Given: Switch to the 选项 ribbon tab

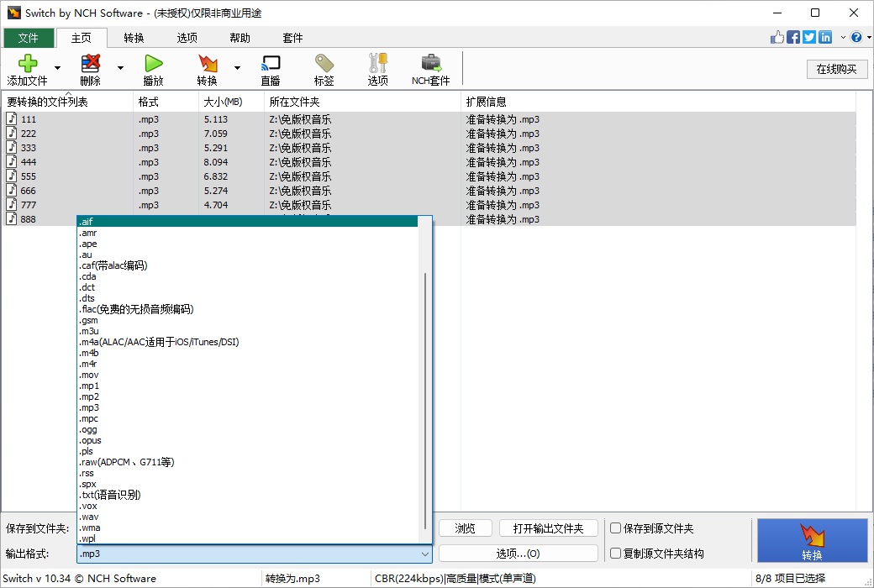Looking at the screenshot, I should point(187,38).
